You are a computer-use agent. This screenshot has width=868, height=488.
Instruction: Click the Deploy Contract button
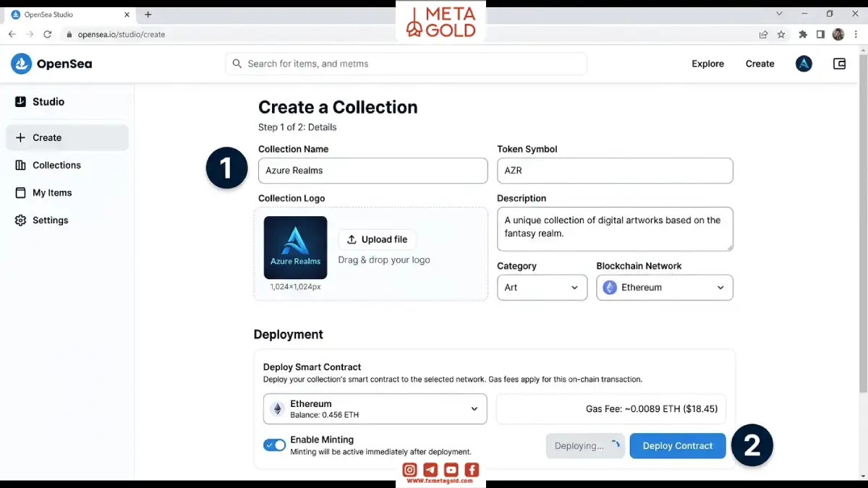point(677,445)
